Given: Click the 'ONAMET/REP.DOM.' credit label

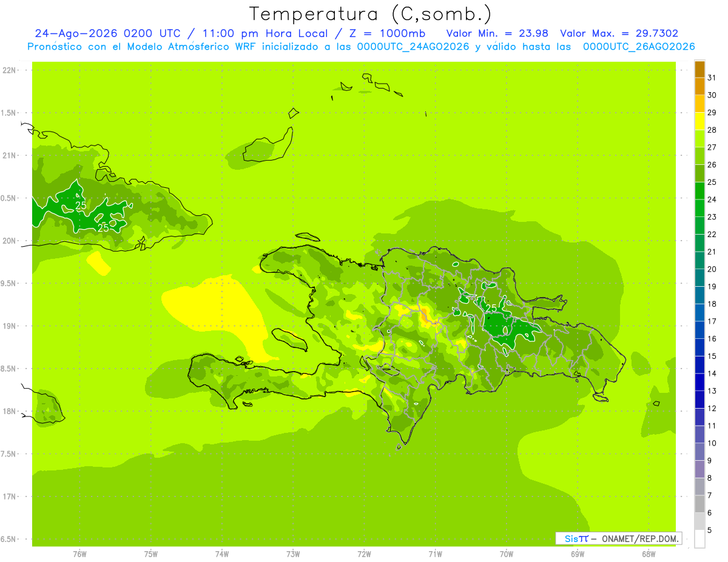Looking at the screenshot, I should tap(641, 538).
